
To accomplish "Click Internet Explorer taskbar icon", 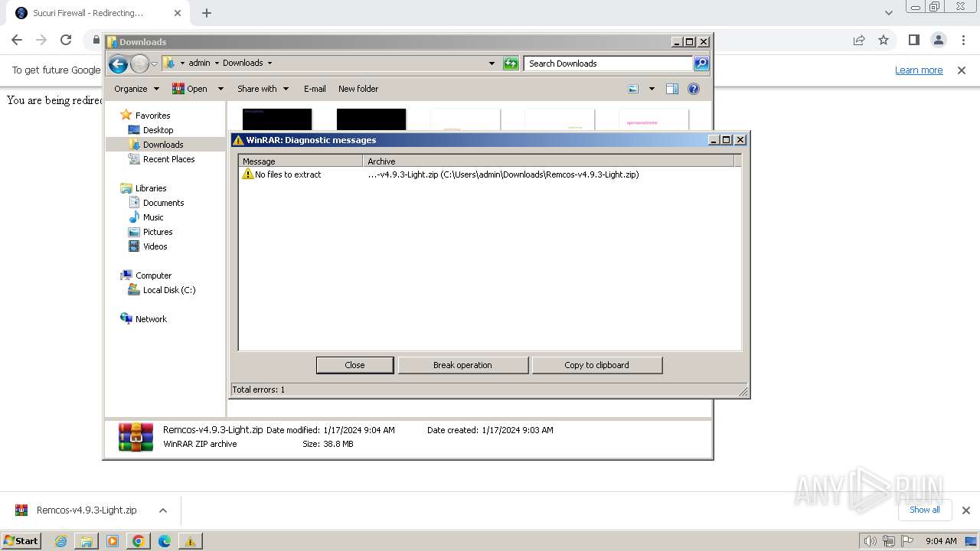I will coord(61,541).
